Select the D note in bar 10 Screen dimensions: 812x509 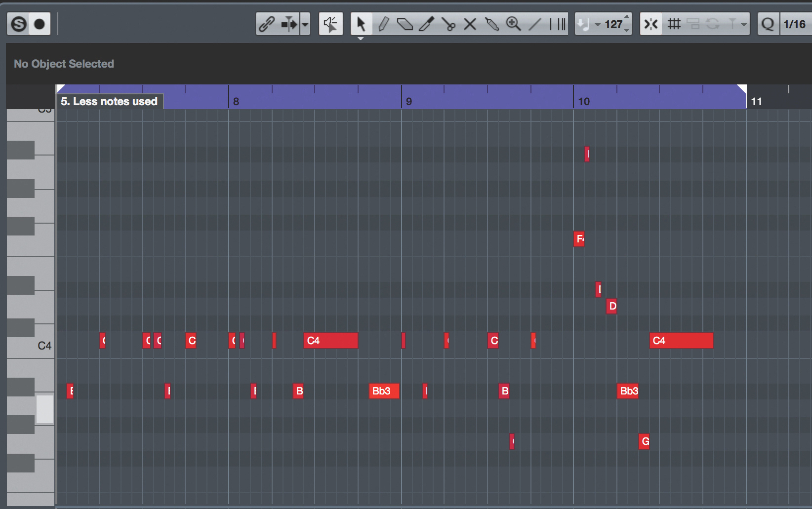tap(611, 306)
